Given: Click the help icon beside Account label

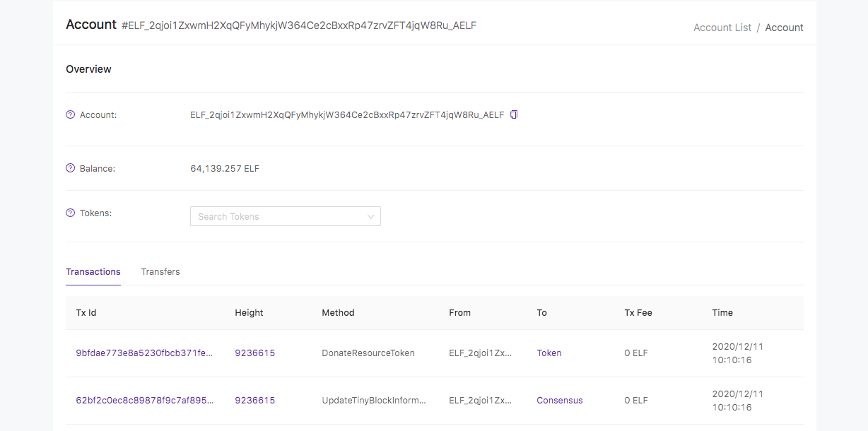Looking at the screenshot, I should (70, 114).
